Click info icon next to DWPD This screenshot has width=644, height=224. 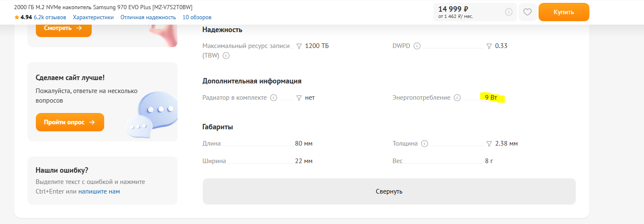(417, 46)
